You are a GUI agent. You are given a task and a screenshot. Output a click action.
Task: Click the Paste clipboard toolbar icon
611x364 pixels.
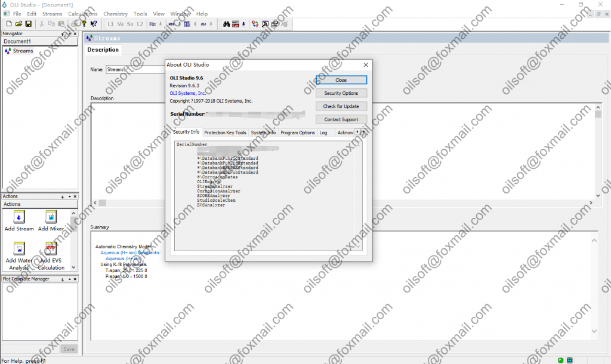[61, 24]
